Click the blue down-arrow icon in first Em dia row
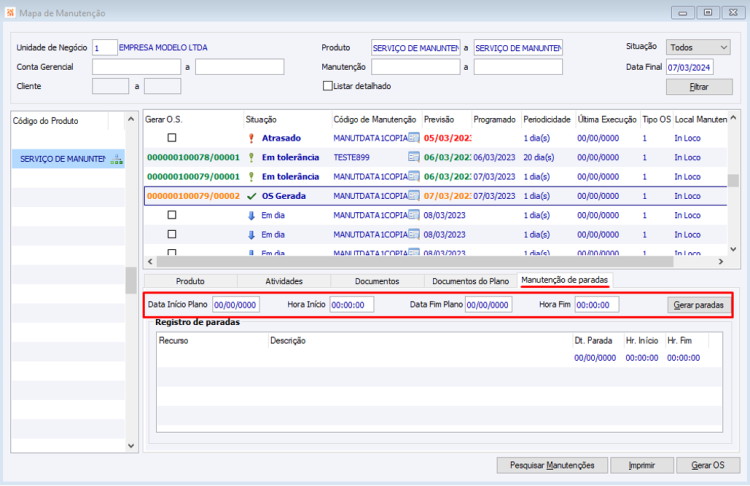Viewport: 750px width, 486px height. tap(251, 215)
